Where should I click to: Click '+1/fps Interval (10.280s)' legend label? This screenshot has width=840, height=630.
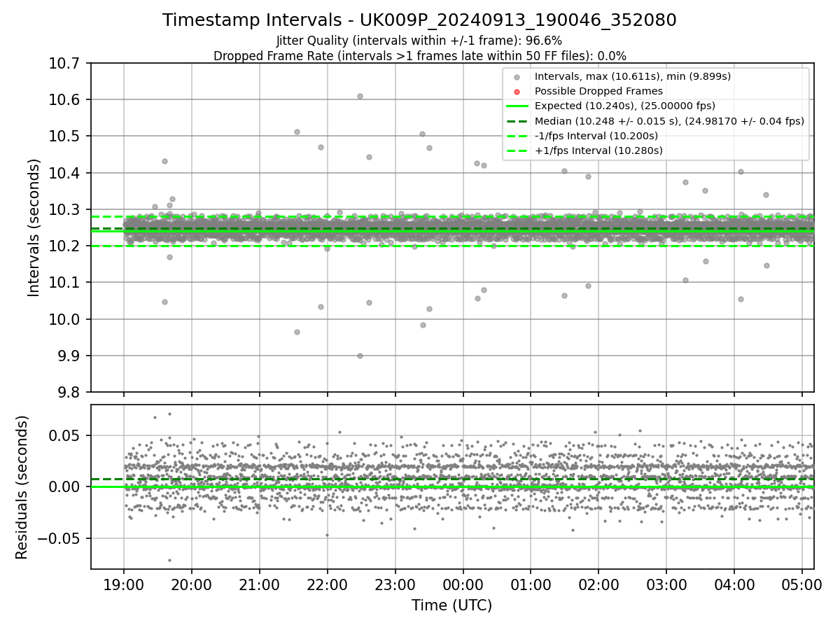pos(598,150)
